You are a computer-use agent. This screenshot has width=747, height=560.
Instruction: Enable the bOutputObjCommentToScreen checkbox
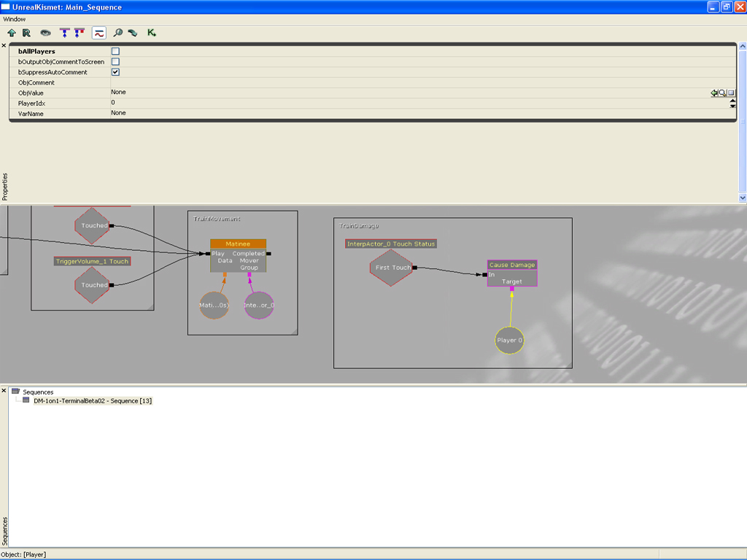[x=115, y=61]
